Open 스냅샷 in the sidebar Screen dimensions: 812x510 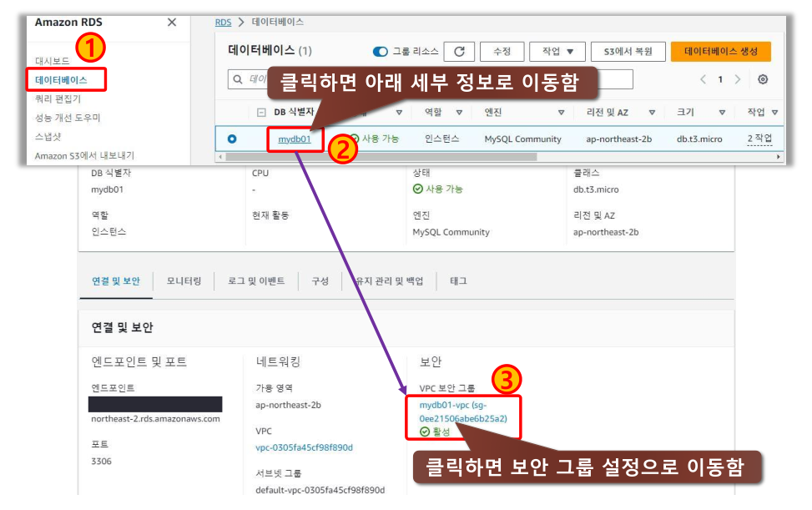tap(48, 137)
